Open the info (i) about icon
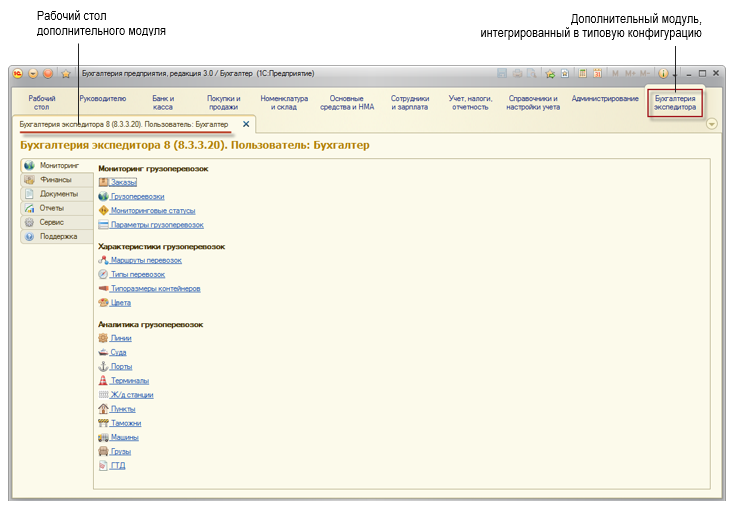The height and width of the screenshot is (507, 732). [663, 73]
